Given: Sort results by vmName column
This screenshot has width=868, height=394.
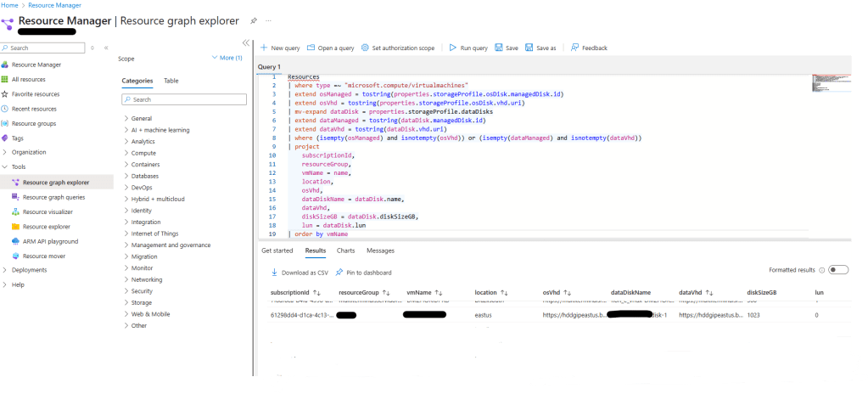Looking at the screenshot, I should click(423, 293).
